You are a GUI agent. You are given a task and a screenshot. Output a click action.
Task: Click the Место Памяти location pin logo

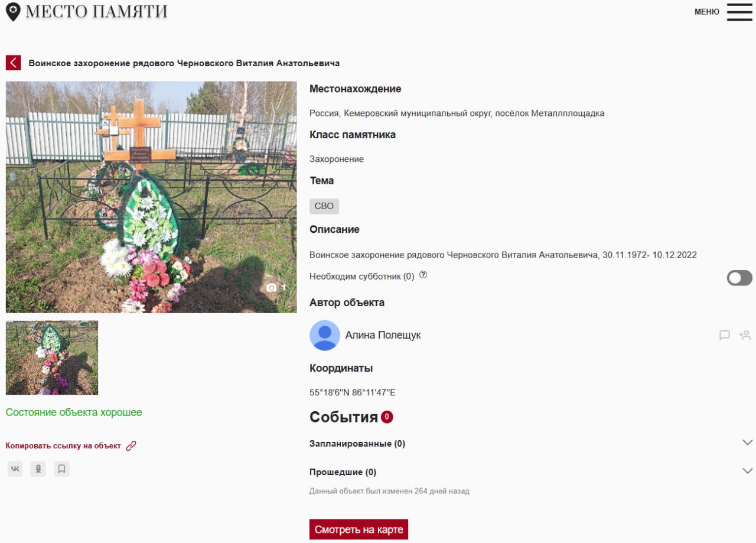click(x=13, y=12)
